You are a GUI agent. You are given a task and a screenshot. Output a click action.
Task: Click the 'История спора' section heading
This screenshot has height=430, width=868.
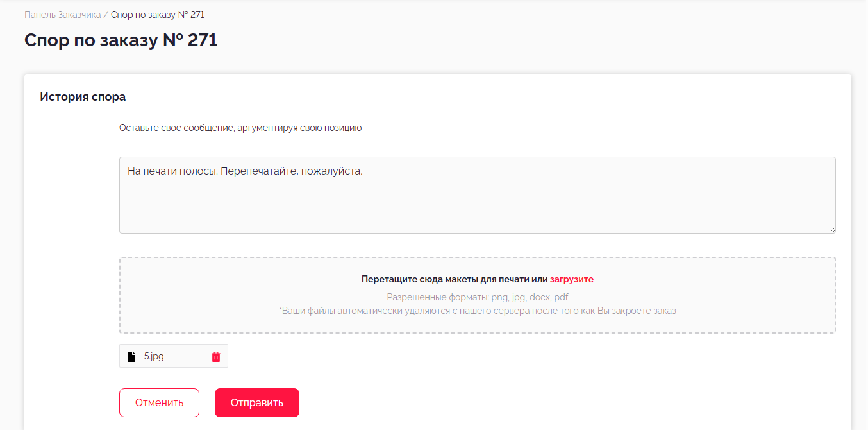click(83, 98)
